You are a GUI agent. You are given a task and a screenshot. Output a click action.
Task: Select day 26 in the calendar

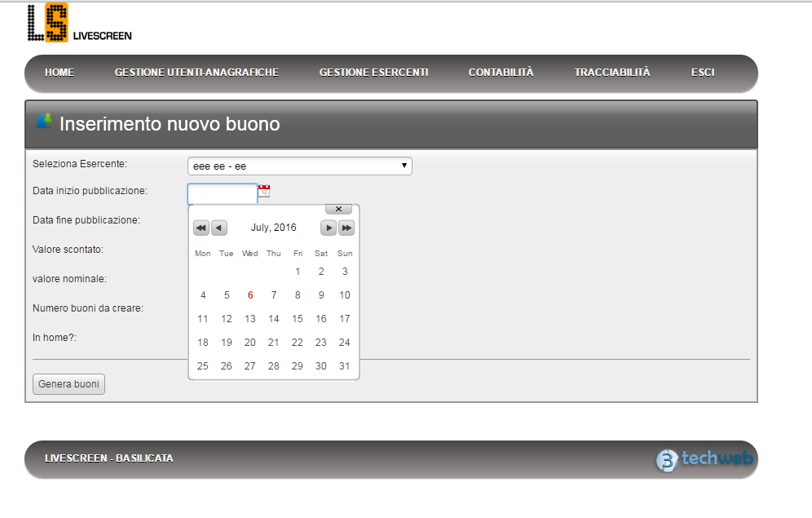[227, 366]
